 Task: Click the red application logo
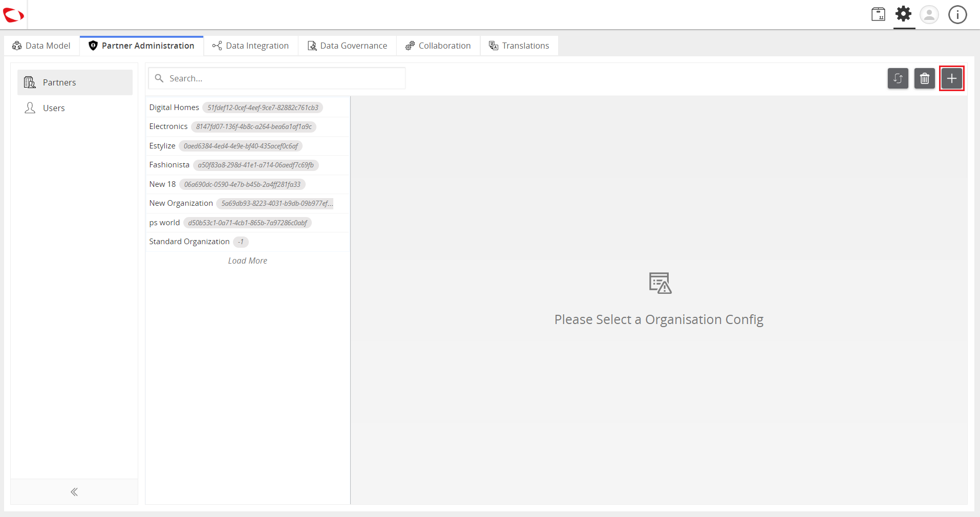[13, 15]
